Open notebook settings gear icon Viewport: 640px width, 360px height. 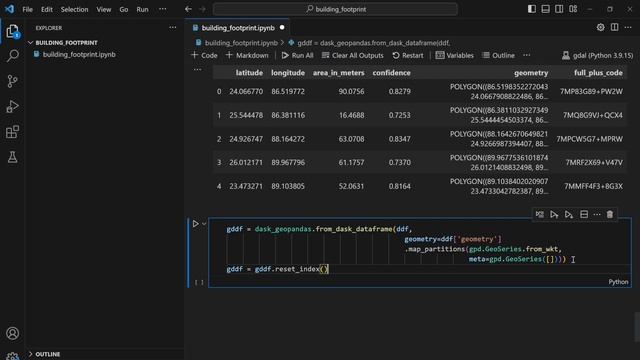tap(600, 27)
